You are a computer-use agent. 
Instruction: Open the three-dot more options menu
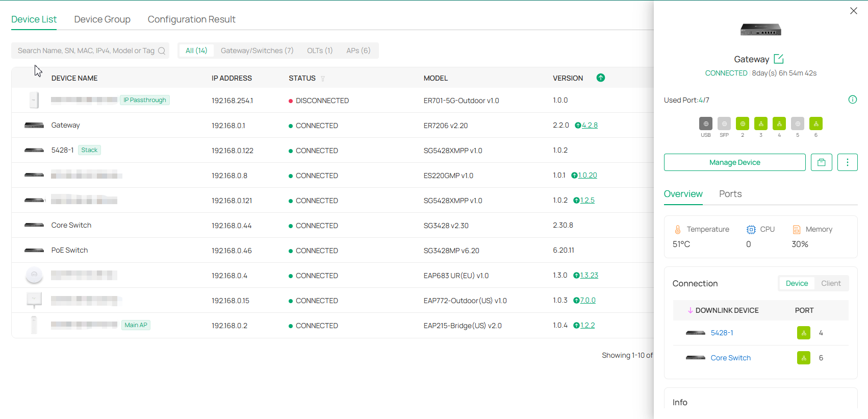coord(847,162)
